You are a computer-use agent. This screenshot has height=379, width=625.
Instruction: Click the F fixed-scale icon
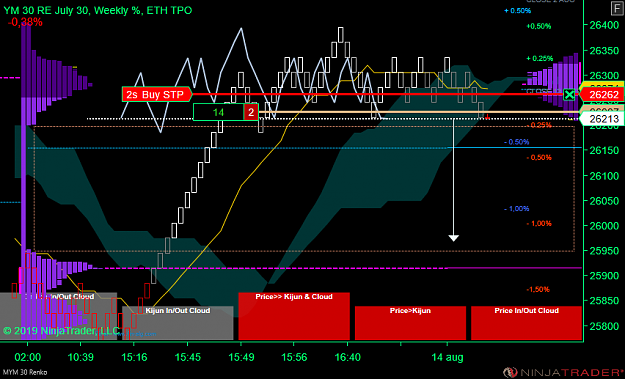[x=617, y=8]
